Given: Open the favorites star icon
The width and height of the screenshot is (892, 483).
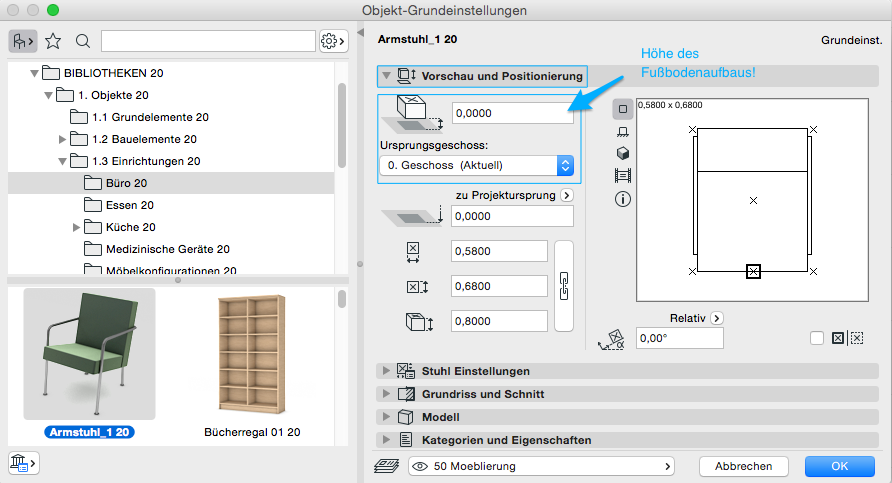Looking at the screenshot, I should [53, 41].
